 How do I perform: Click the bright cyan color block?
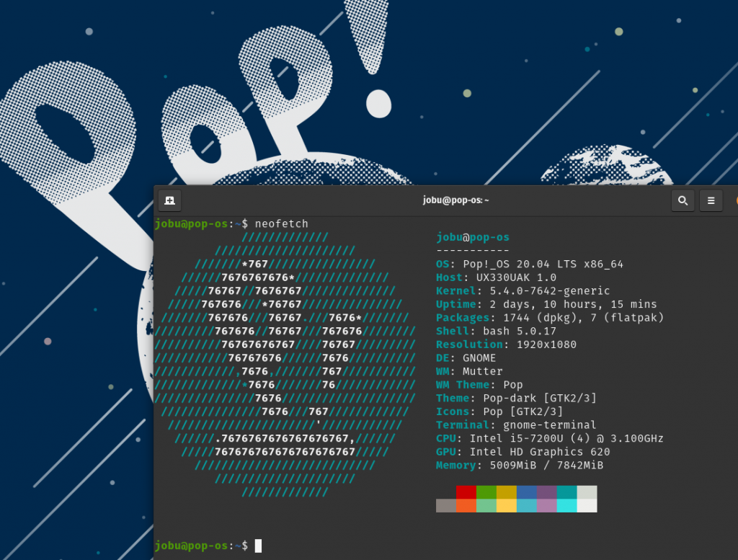[566, 505]
